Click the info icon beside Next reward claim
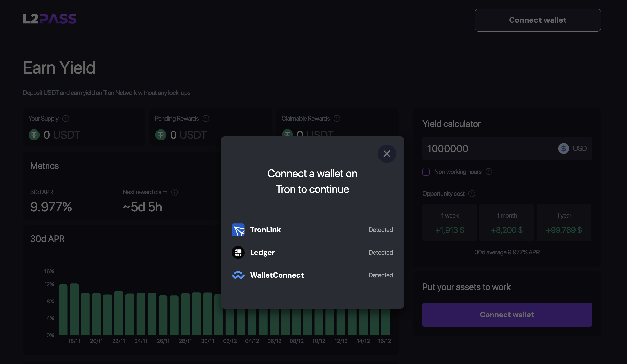The height and width of the screenshot is (364, 627). click(175, 192)
